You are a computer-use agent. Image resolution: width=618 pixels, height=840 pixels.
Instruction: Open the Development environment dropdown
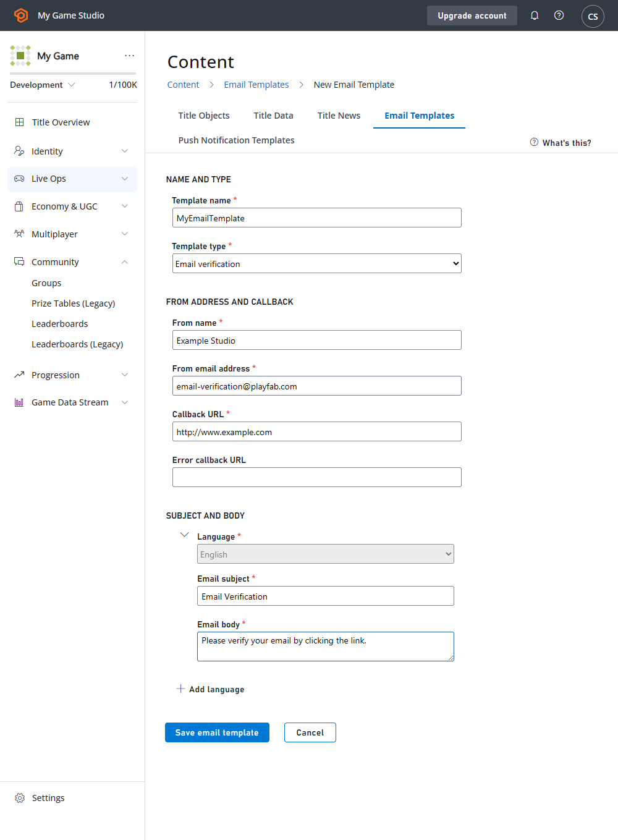click(x=43, y=85)
